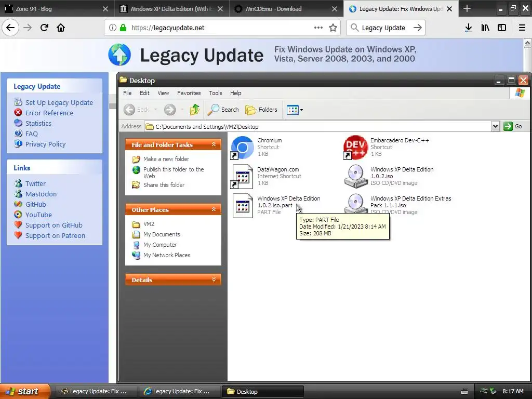The image size is (532, 399).
Task: Open the Explorer View menu
Action: (163, 93)
